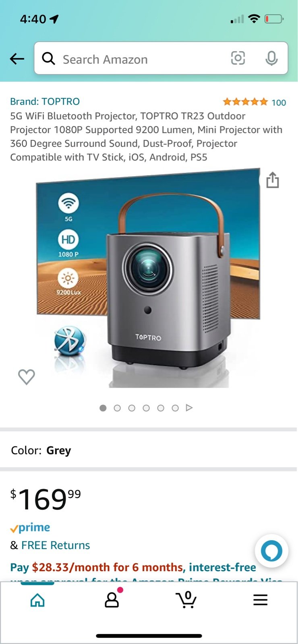This screenshot has height=644, width=298.
Task: View the 100 customer ratings
Action: point(279,102)
